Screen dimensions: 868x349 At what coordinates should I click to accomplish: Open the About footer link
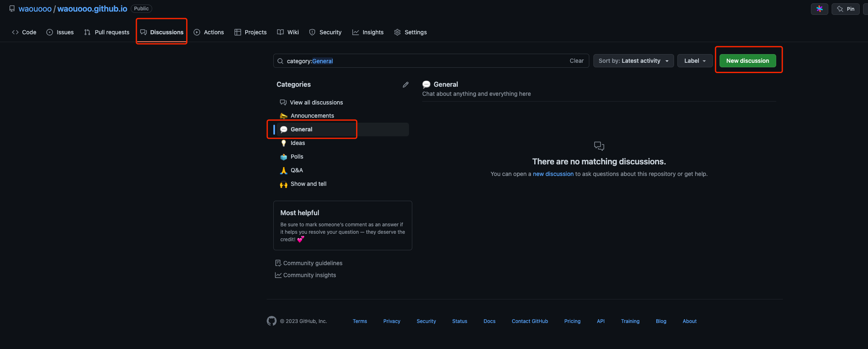(x=689, y=321)
